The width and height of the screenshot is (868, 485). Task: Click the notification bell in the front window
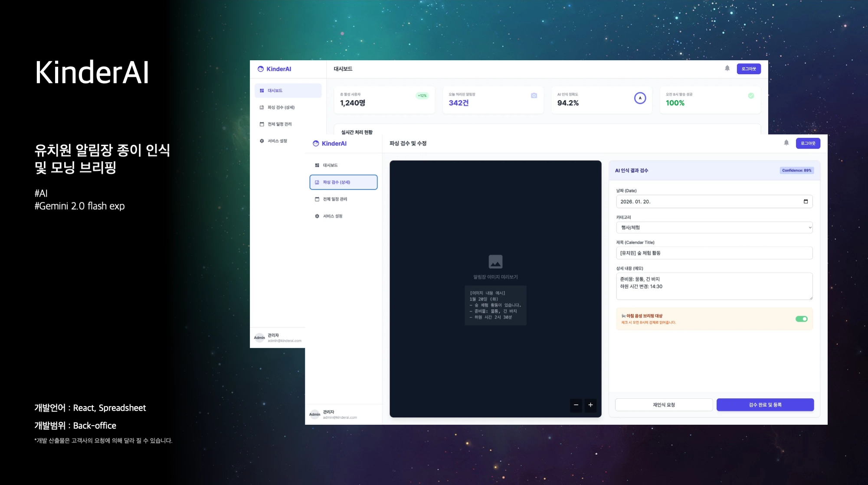[x=786, y=143]
